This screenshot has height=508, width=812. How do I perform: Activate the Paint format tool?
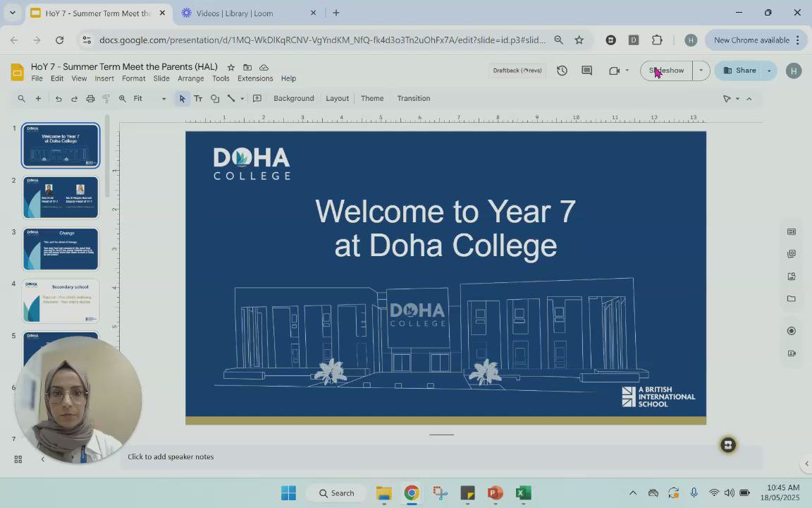(x=106, y=99)
